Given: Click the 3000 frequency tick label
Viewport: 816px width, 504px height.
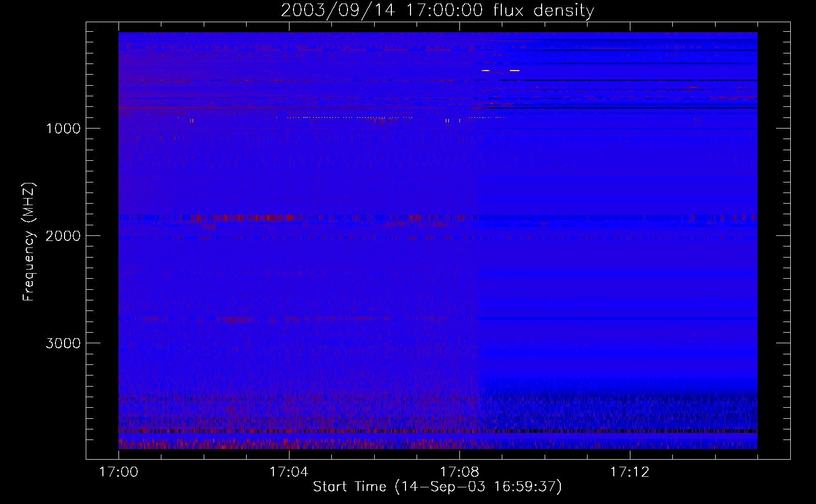Looking at the screenshot, I should point(63,343).
